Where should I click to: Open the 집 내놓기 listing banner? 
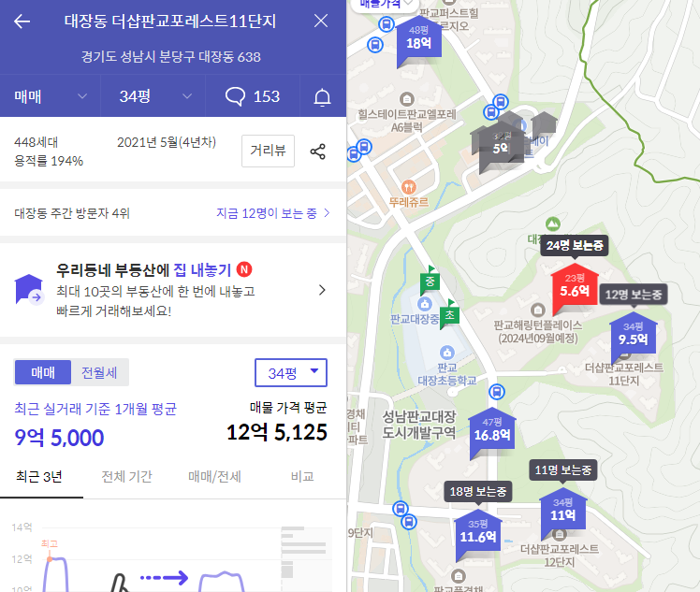[x=173, y=290]
